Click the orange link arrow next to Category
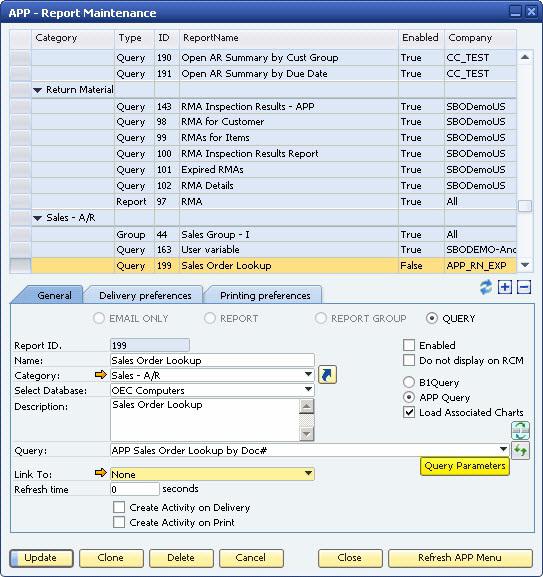This screenshot has width=543, height=577. pyautogui.click(x=100, y=375)
